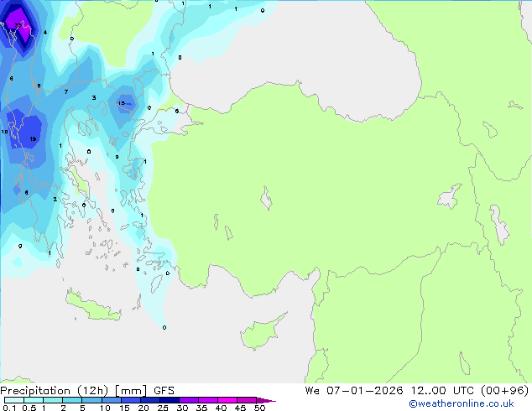Click the '3' precipitation value on the map

(x=94, y=97)
